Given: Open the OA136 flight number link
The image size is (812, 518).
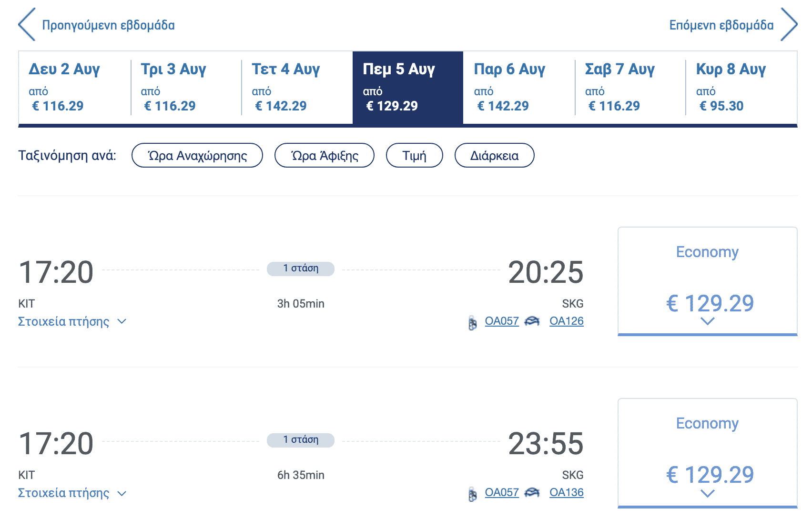Looking at the screenshot, I should (566, 492).
